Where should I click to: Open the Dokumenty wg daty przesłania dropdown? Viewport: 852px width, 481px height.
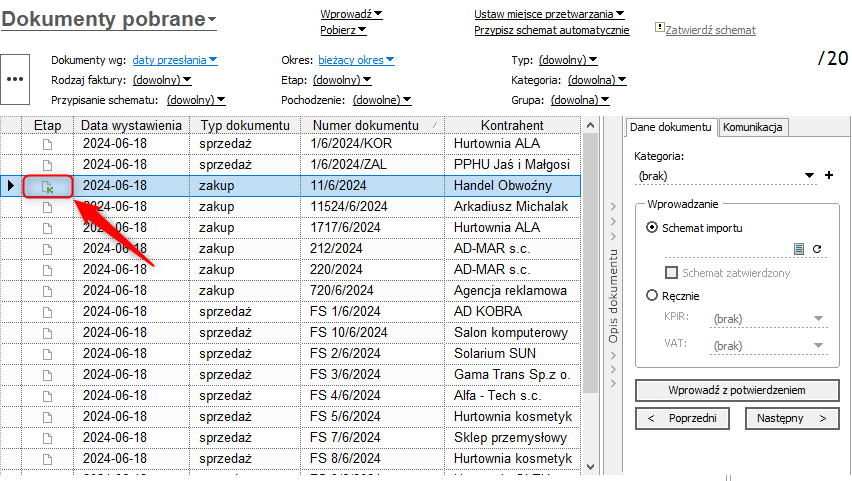click(x=175, y=60)
